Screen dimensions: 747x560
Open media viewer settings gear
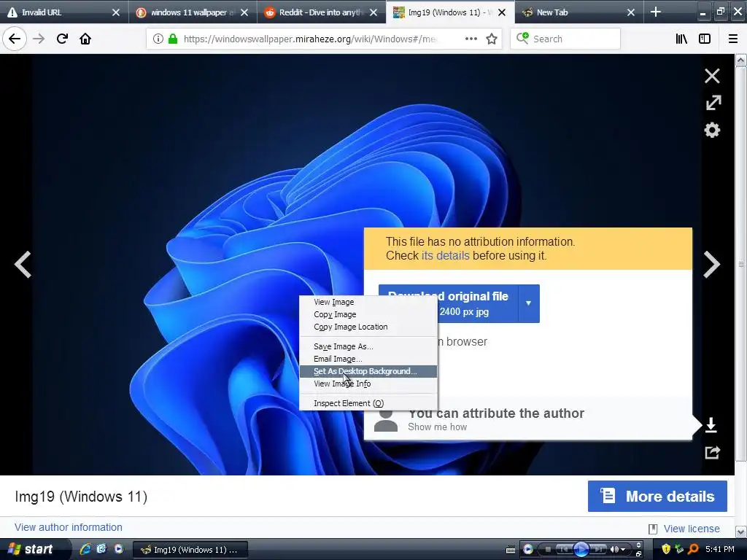(712, 130)
